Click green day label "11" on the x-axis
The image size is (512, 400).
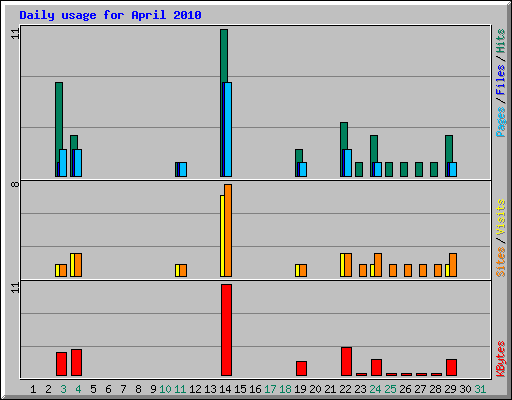point(180,389)
